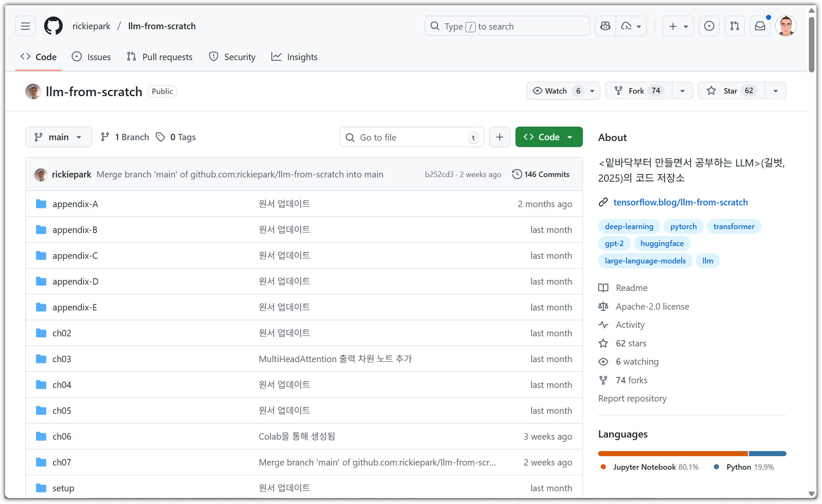Screen dimensions: 822x504
Task: Click the orange Jupyter Notebook language bar
Action: (673, 454)
